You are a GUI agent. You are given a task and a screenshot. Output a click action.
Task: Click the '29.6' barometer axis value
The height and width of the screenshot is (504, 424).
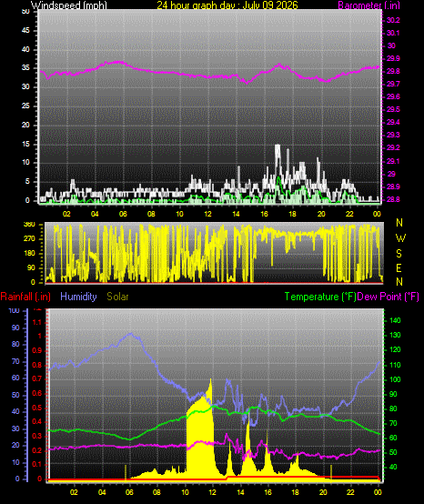pyautogui.click(x=393, y=96)
